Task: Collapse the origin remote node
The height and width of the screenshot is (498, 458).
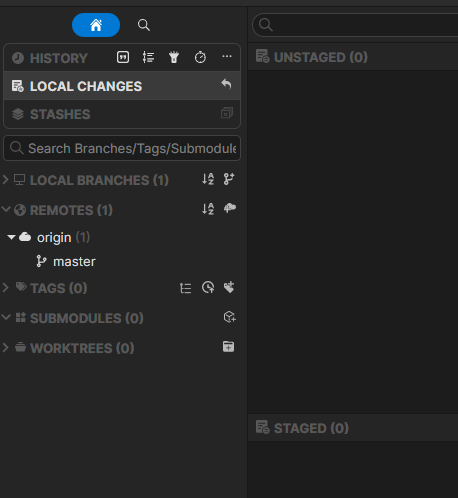Action: 11,237
